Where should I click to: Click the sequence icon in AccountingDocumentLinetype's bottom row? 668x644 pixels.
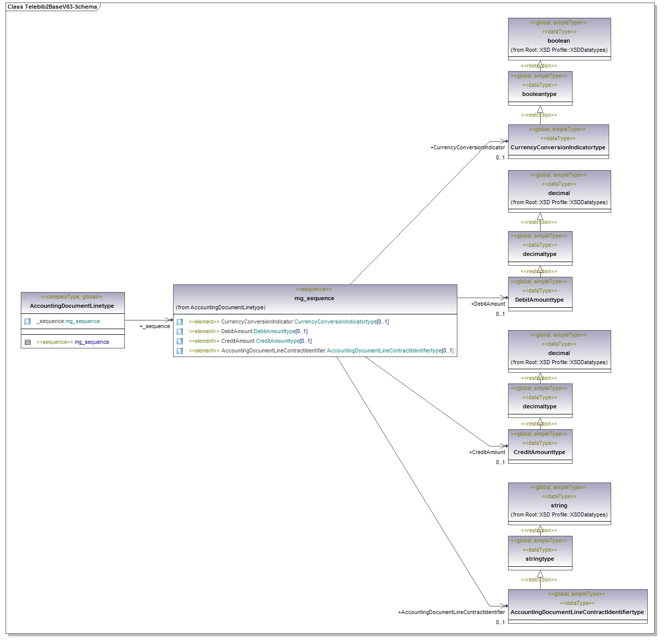coord(27,342)
